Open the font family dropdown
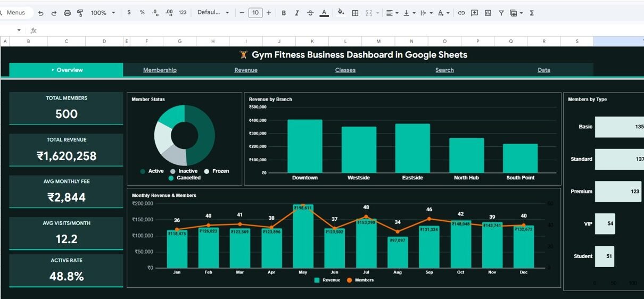The width and height of the screenshot is (644, 299). (x=213, y=13)
